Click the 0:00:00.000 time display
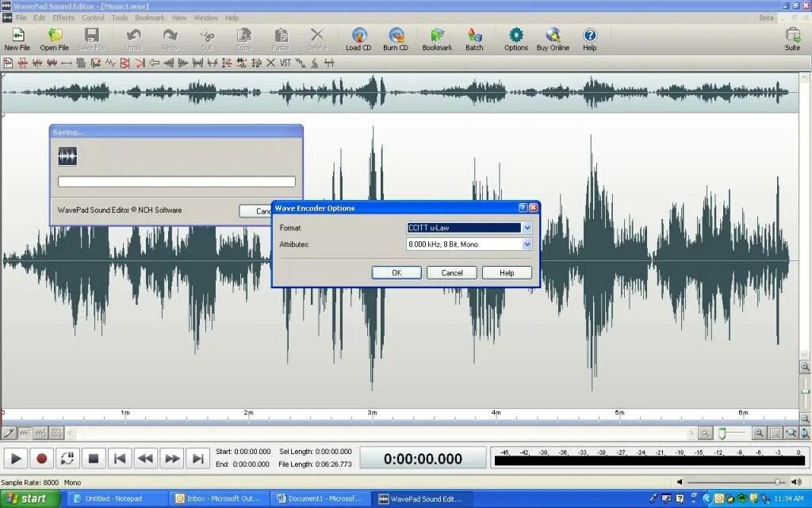This screenshot has height=508, width=812. 423,458
